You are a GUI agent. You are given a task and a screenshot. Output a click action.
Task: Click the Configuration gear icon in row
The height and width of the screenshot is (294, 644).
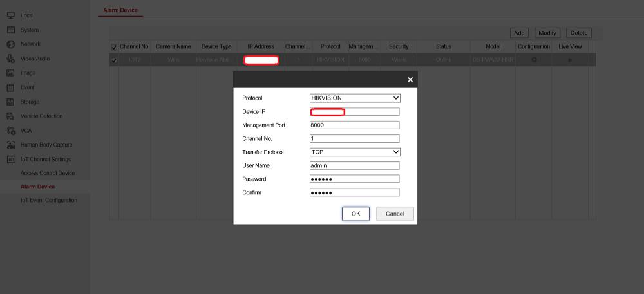click(533, 60)
